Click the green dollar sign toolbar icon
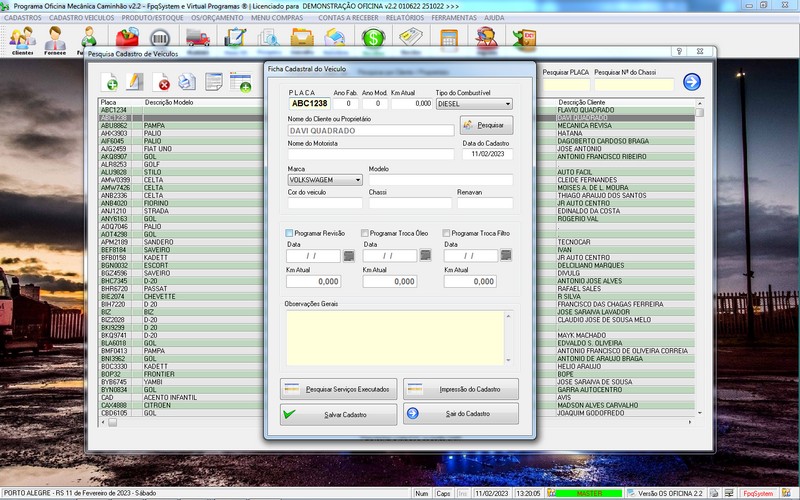The height and width of the screenshot is (500, 800). click(x=374, y=39)
